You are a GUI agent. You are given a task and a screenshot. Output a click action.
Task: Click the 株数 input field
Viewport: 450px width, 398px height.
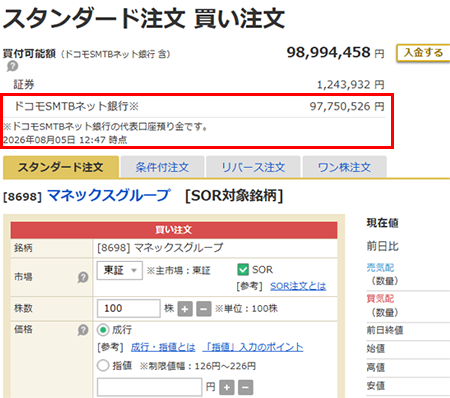click(129, 308)
